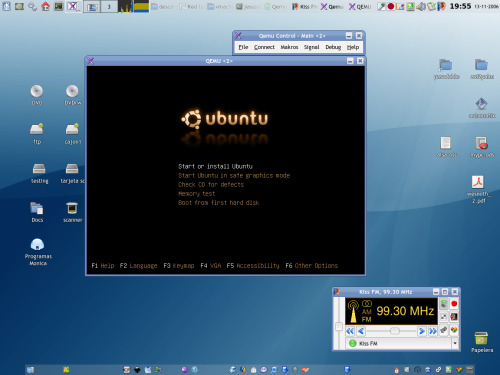
Task: Click the Firefox icon in bottom panel
Action: 243,369
